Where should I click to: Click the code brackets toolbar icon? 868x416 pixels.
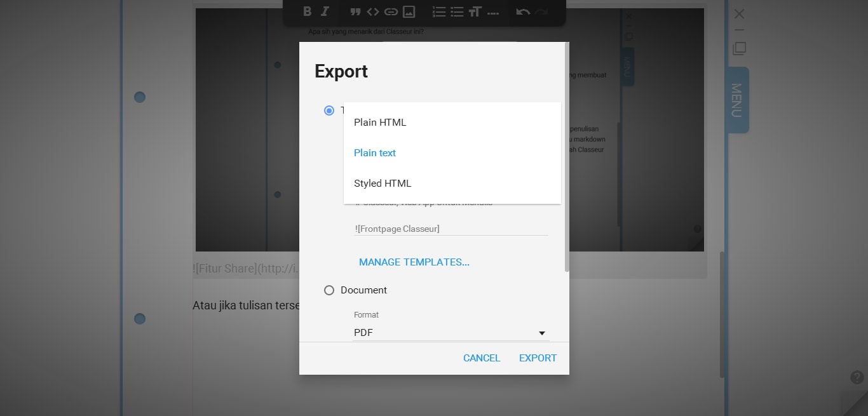pos(373,11)
